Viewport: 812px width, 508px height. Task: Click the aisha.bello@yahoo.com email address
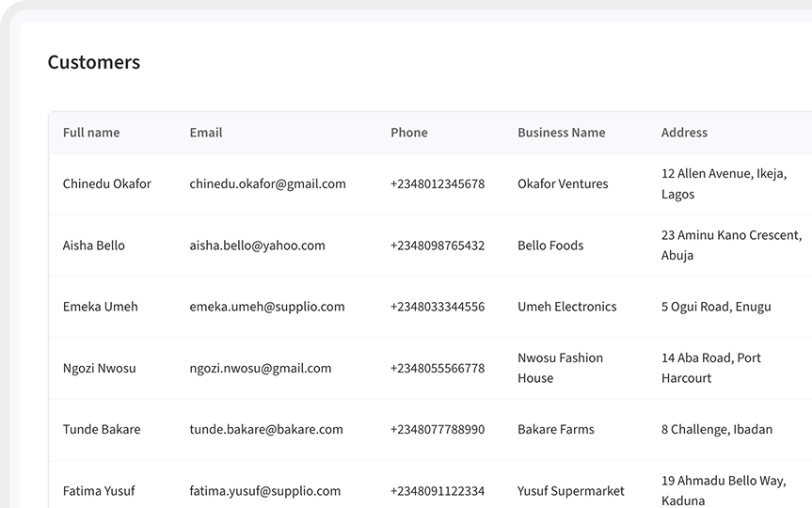[x=257, y=246]
